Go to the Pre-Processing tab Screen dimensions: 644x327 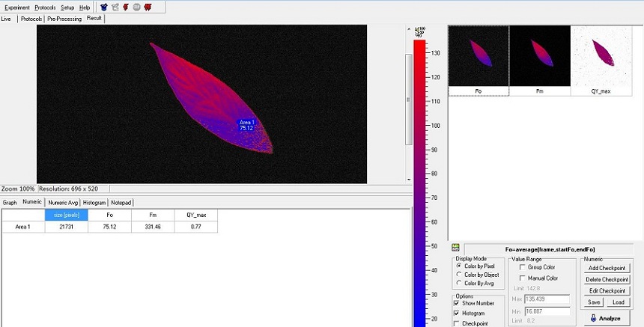tap(64, 19)
